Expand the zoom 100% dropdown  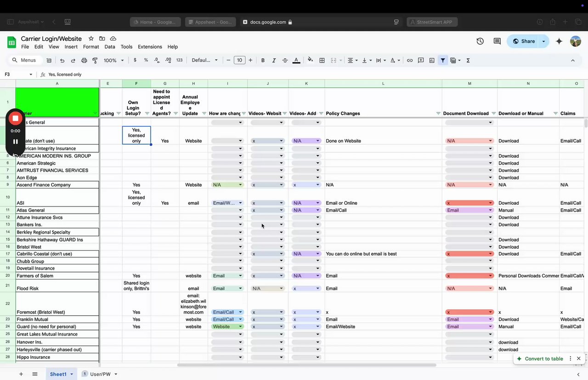114,60
